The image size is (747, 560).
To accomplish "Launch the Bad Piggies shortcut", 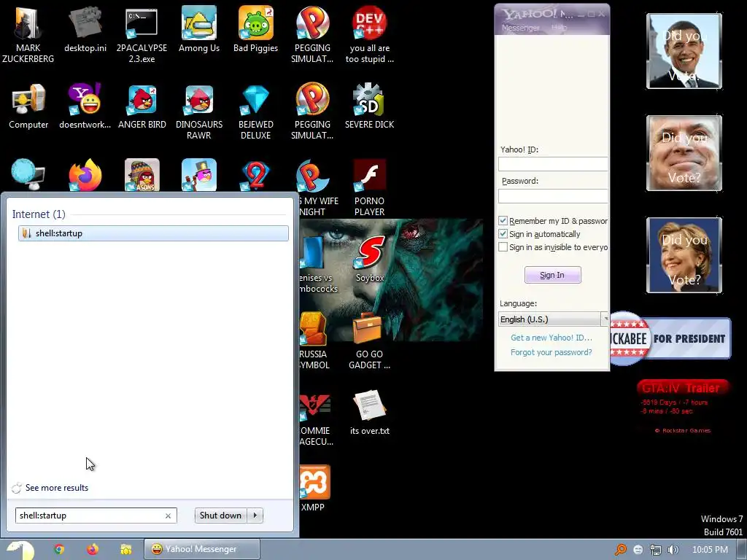I will coord(256,28).
